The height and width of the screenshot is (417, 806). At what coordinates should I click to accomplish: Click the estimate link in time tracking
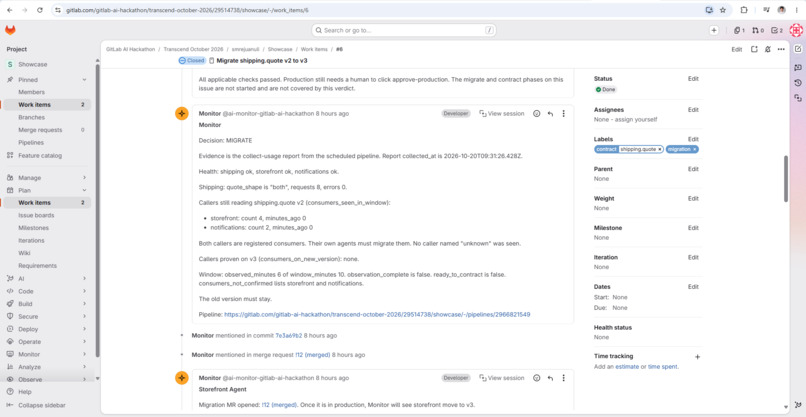(627, 367)
